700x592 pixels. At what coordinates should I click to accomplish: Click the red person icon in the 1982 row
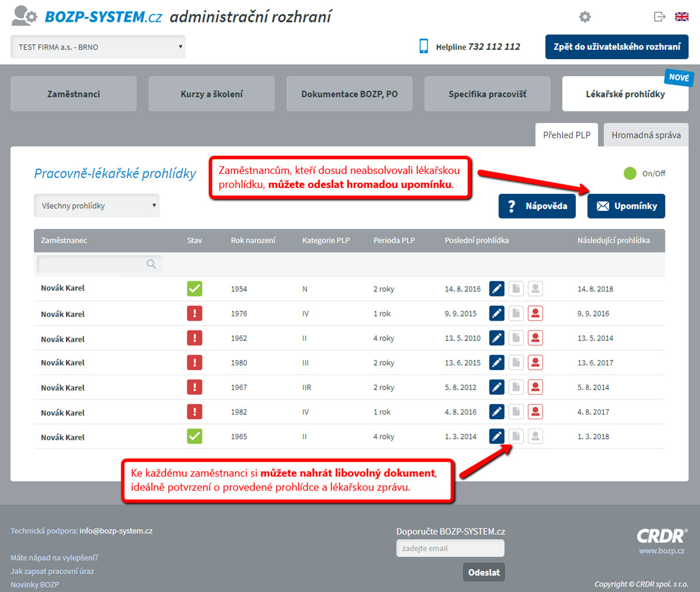pos(535,412)
